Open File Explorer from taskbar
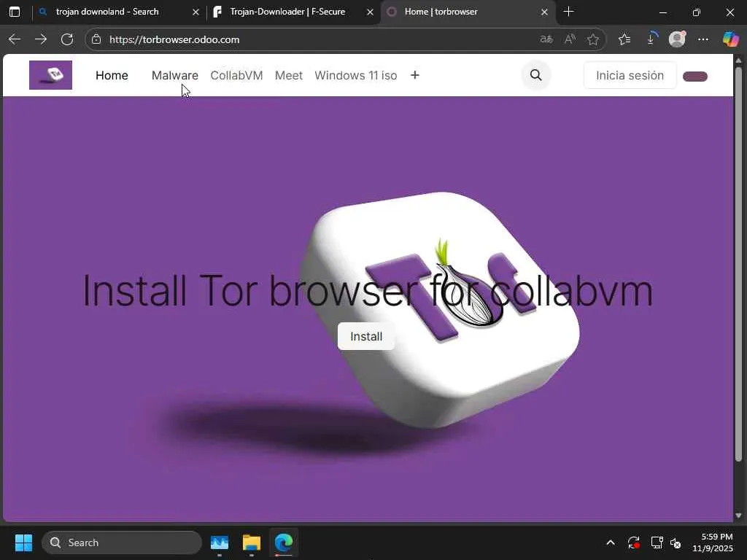 (251, 542)
